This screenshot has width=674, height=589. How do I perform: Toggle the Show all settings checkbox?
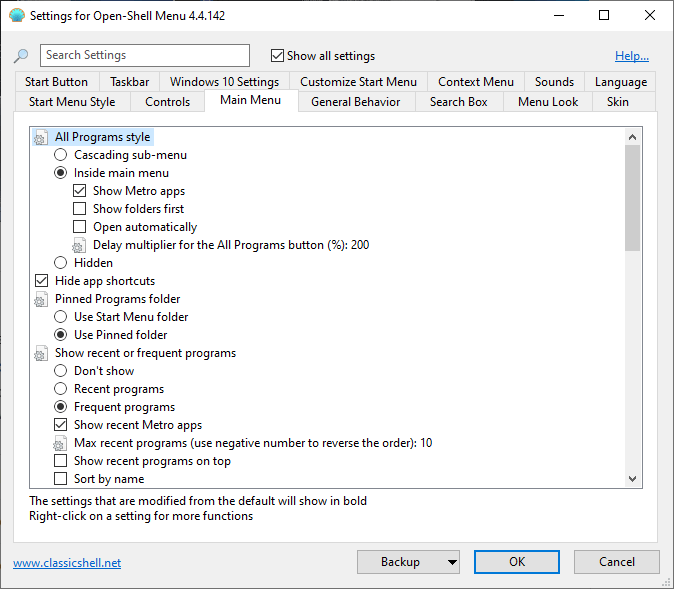point(278,56)
